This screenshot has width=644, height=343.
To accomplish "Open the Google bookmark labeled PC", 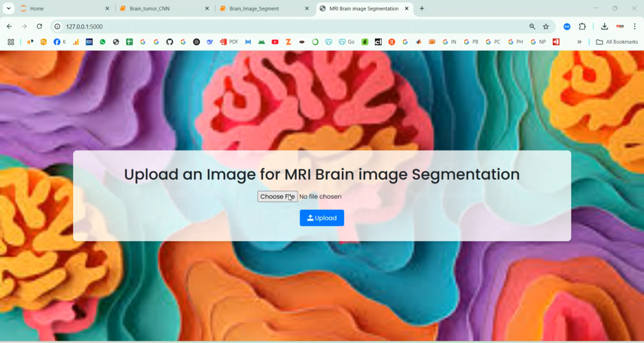I will [x=493, y=42].
